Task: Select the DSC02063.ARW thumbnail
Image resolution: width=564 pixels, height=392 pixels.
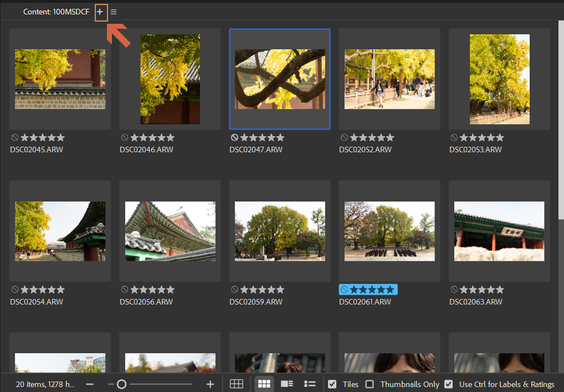Action: pyautogui.click(x=499, y=231)
